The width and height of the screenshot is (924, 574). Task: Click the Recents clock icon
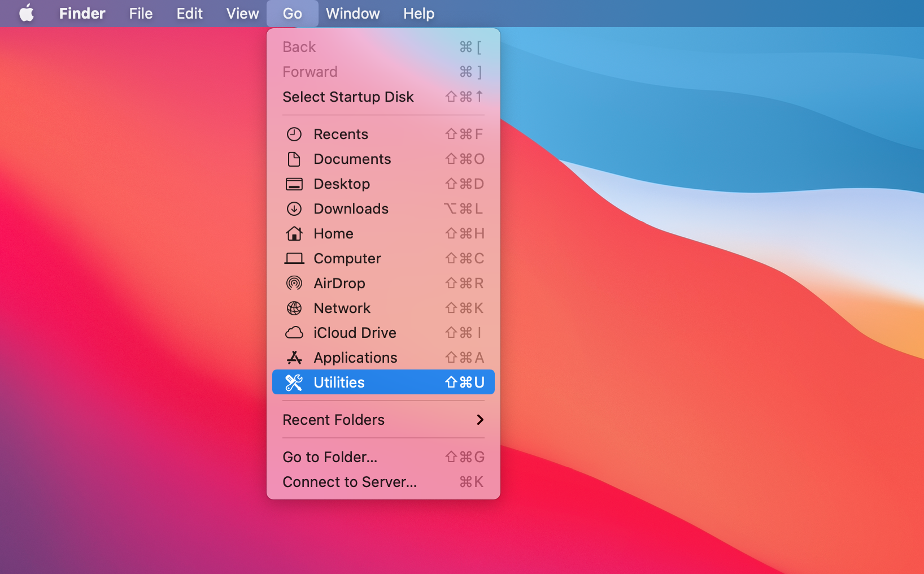(x=294, y=134)
